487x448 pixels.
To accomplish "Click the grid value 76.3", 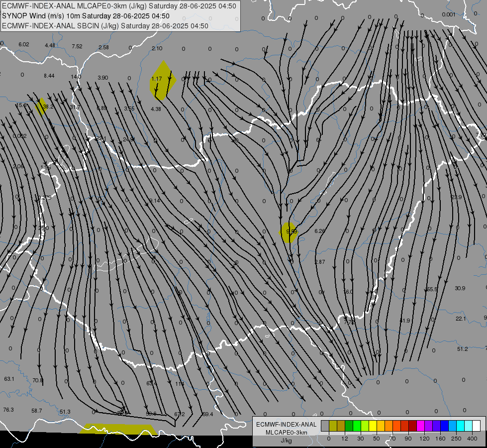I will (8, 410).
